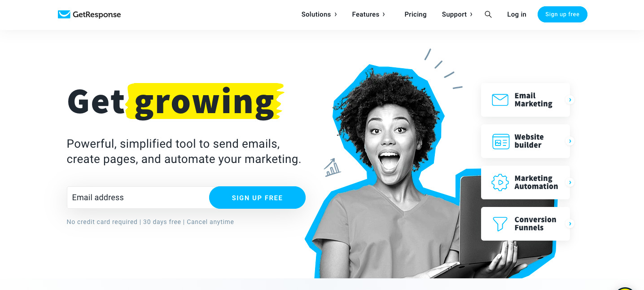Open the search magnifier icon
This screenshot has height=290, width=644.
(x=488, y=14)
